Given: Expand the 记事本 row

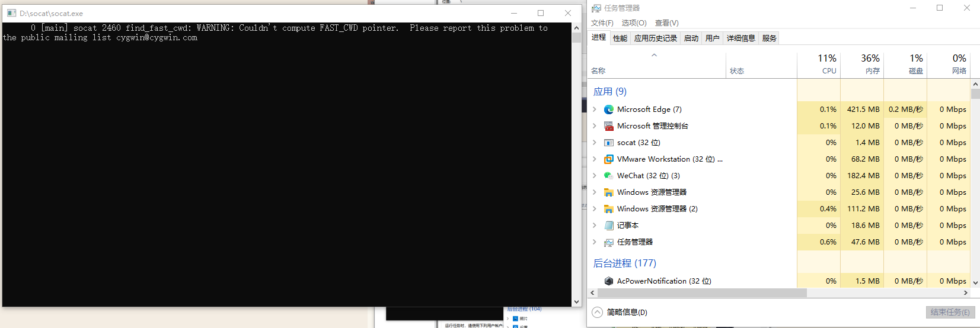Looking at the screenshot, I should pyautogui.click(x=595, y=226).
